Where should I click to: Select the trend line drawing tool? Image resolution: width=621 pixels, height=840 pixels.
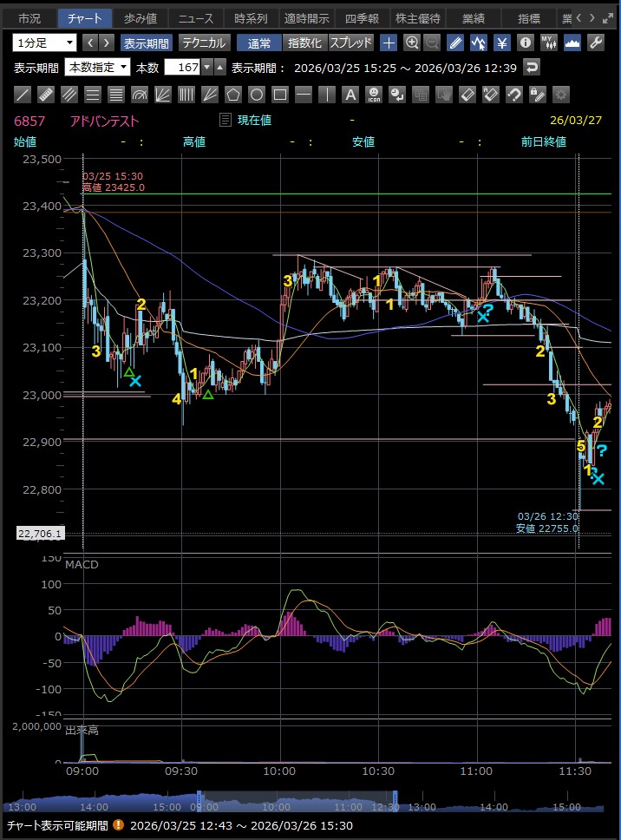[23, 95]
